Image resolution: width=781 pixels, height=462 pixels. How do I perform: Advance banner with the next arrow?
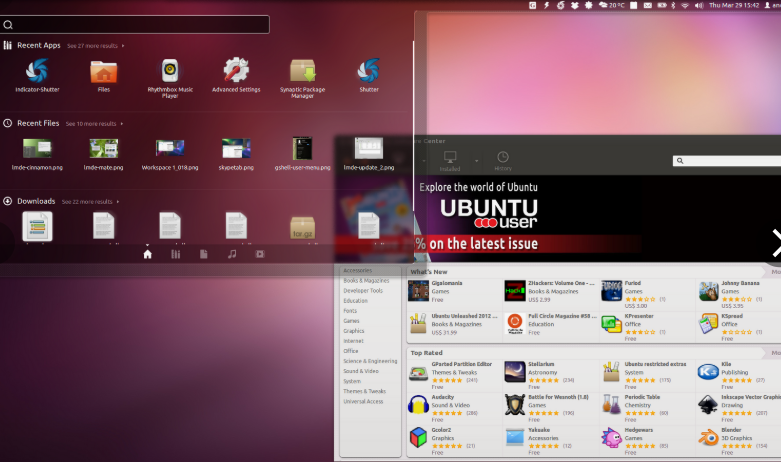click(776, 243)
